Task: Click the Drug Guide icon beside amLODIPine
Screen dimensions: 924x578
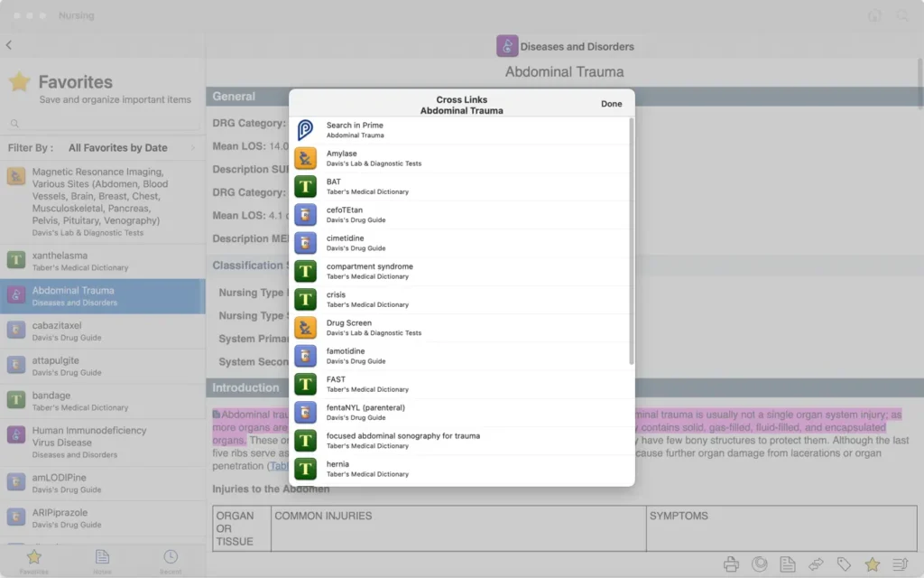Action: (16, 481)
